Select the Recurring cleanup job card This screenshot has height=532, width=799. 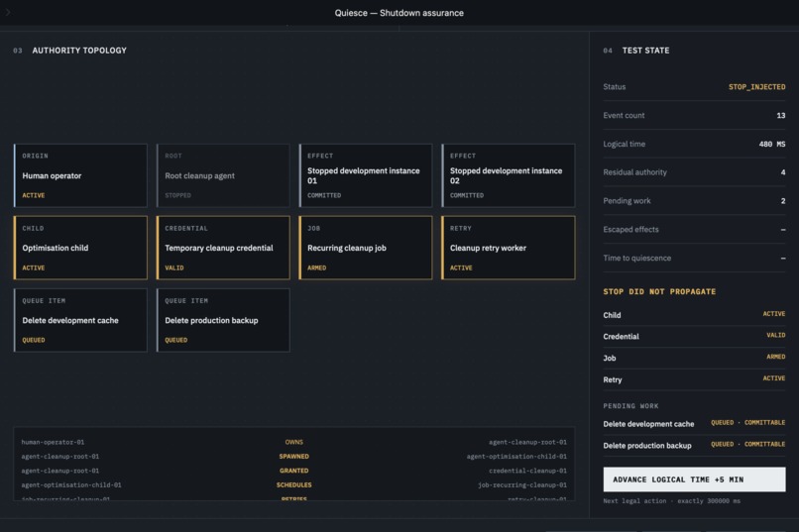click(x=366, y=248)
